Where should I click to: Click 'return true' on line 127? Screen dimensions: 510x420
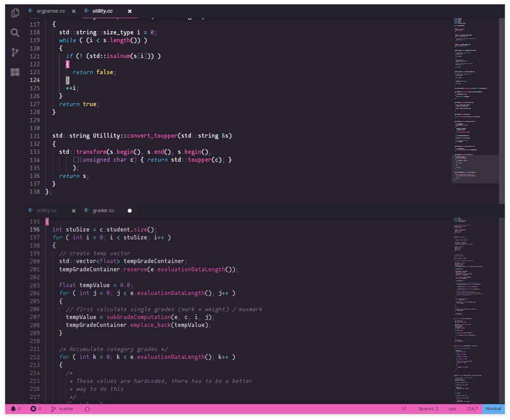pyautogui.click(x=78, y=104)
